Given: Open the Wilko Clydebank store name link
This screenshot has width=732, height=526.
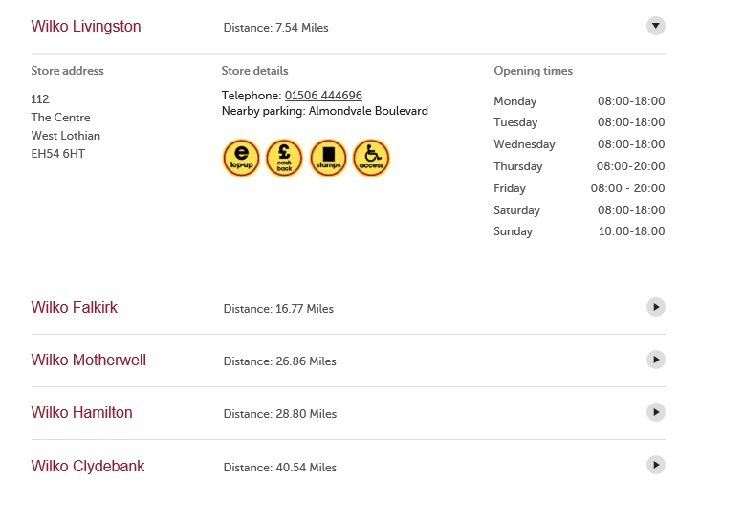Looking at the screenshot, I should pyautogui.click(x=87, y=466).
